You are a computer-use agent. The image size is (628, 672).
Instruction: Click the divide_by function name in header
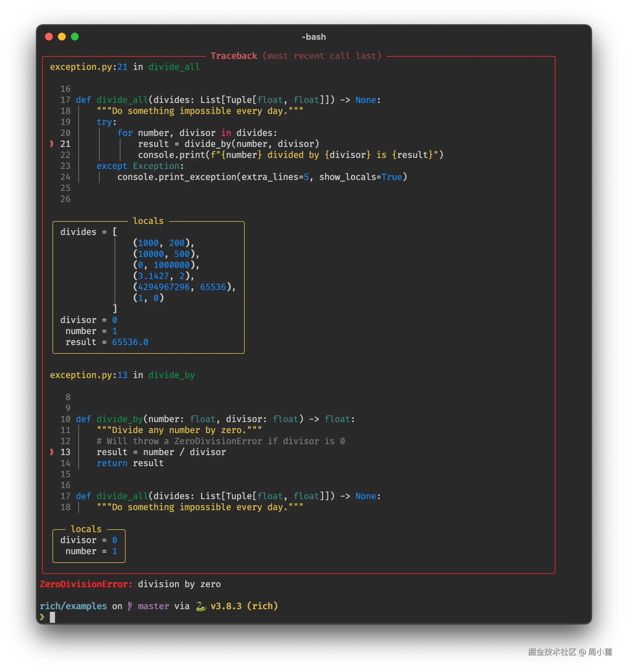(171, 375)
